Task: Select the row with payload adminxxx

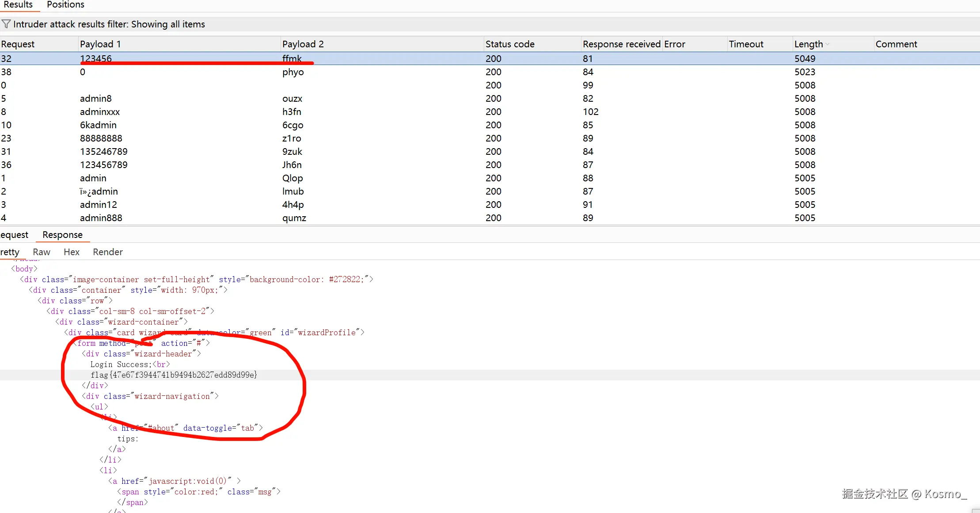Action: click(100, 112)
